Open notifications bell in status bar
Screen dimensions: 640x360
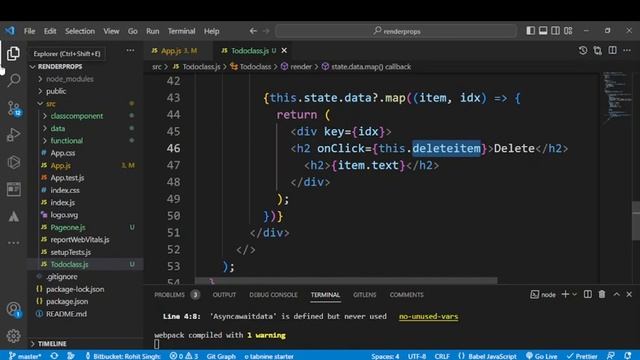[628, 356]
